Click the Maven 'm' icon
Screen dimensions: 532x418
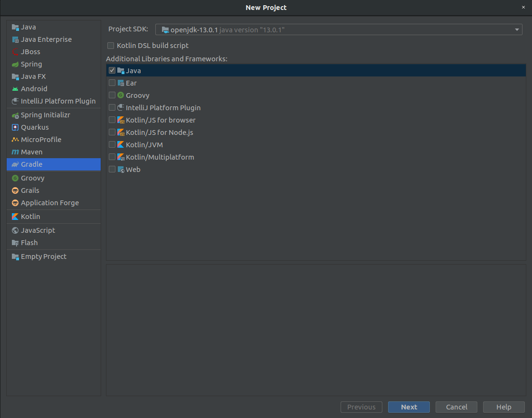coord(15,152)
